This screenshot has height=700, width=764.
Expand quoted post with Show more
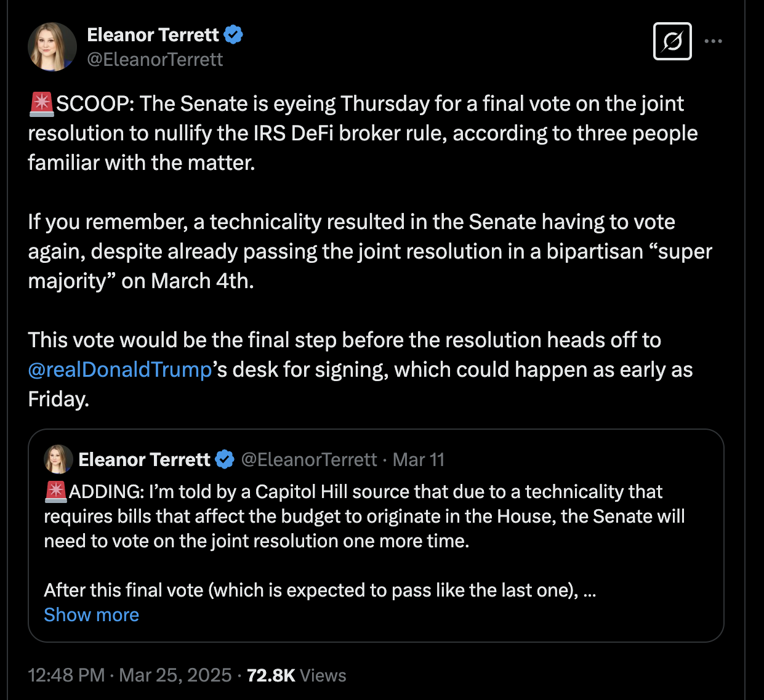[92, 614]
